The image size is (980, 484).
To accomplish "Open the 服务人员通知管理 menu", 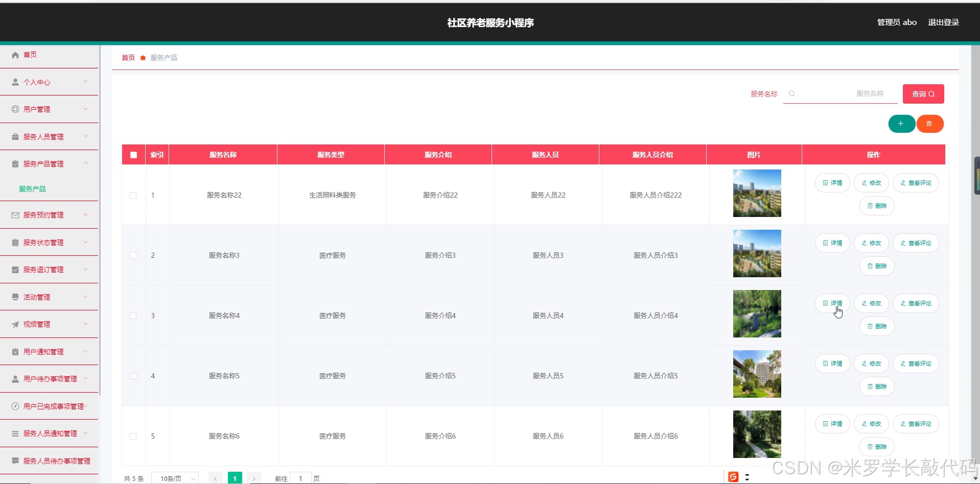I will pyautogui.click(x=49, y=433).
